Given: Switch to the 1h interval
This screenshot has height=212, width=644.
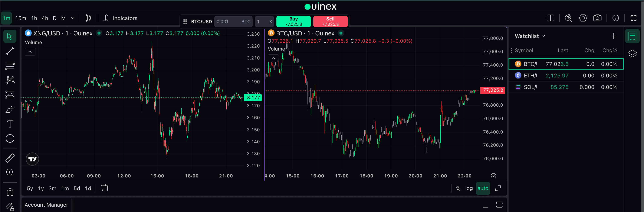Looking at the screenshot, I should pos(34,18).
